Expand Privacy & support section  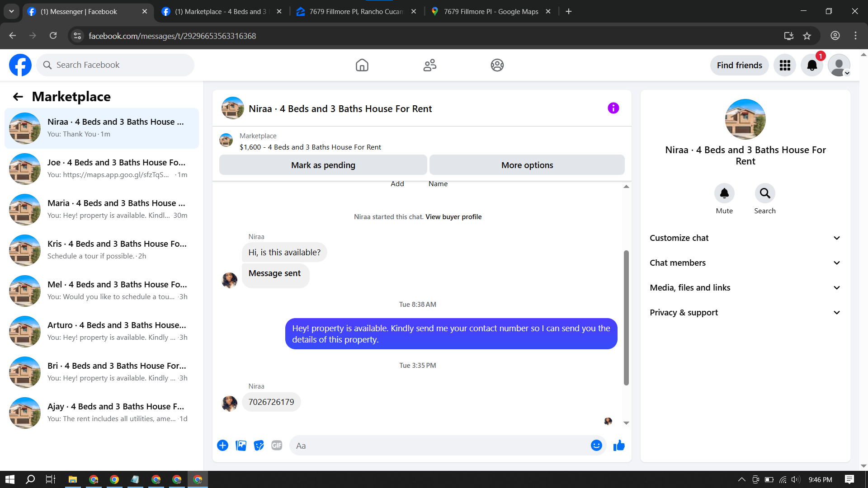tap(745, 312)
